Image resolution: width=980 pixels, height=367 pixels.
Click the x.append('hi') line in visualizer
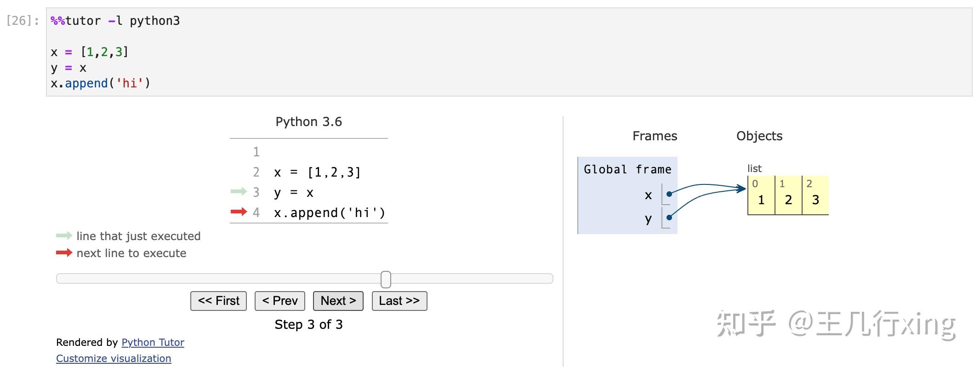329,212
